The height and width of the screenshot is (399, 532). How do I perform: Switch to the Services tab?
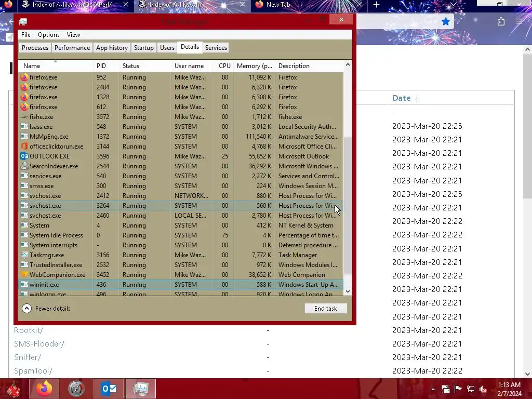[x=216, y=47]
